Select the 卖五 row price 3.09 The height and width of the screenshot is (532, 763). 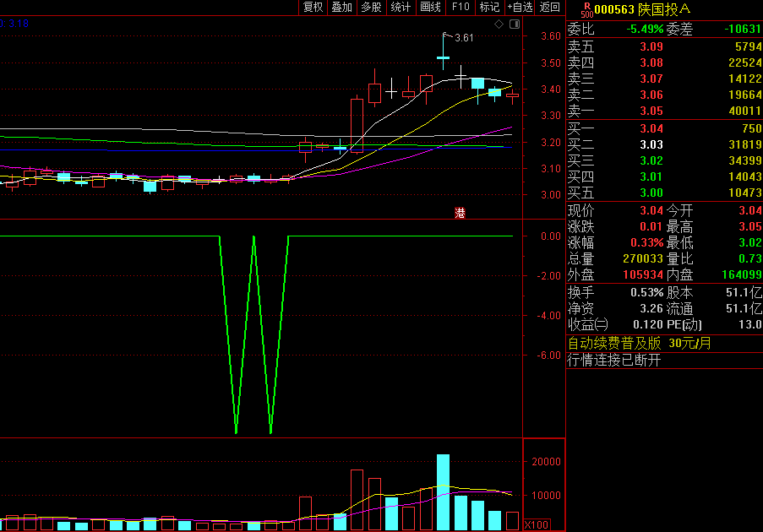pyautogui.click(x=651, y=46)
